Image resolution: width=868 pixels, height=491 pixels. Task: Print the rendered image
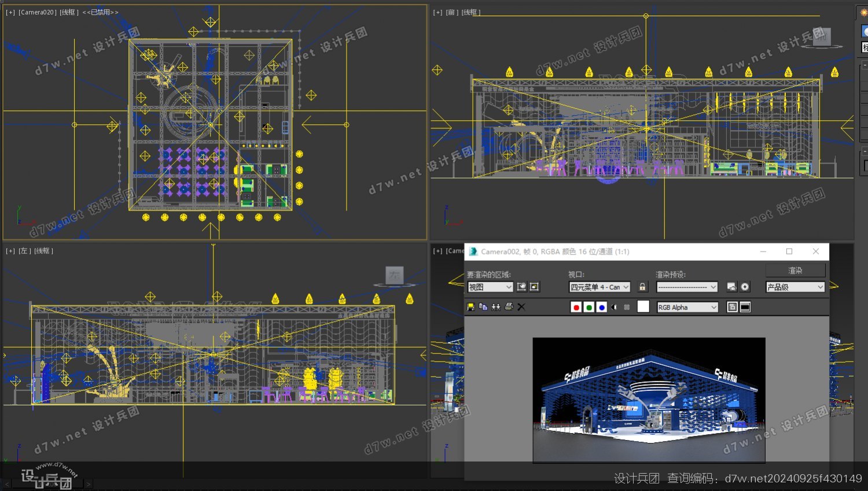pyautogui.click(x=509, y=307)
